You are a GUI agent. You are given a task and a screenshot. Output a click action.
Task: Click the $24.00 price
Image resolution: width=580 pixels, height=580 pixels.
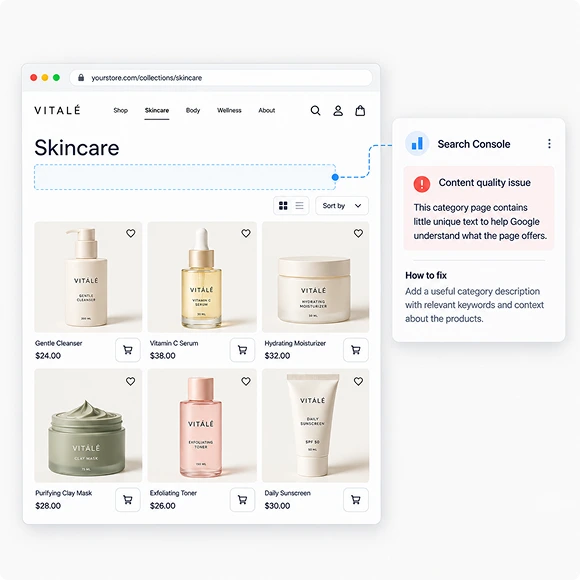[x=48, y=356]
